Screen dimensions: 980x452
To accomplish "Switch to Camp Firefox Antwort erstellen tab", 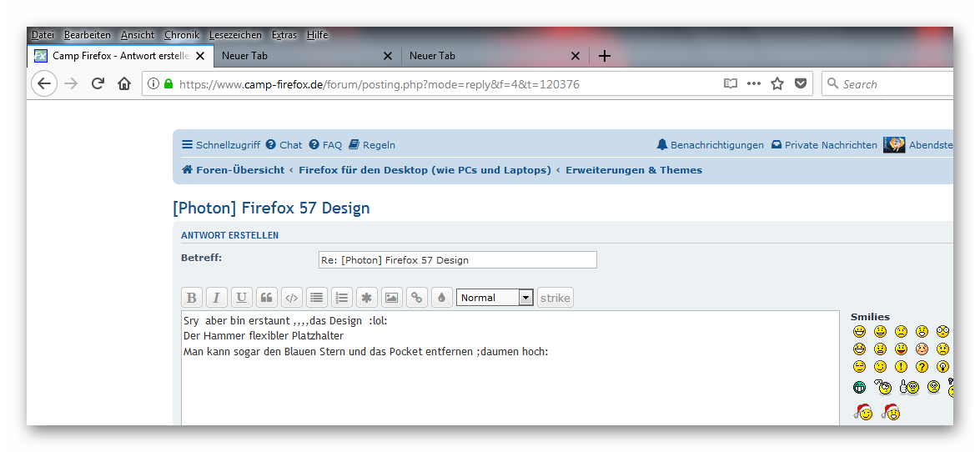I will click(x=120, y=56).
